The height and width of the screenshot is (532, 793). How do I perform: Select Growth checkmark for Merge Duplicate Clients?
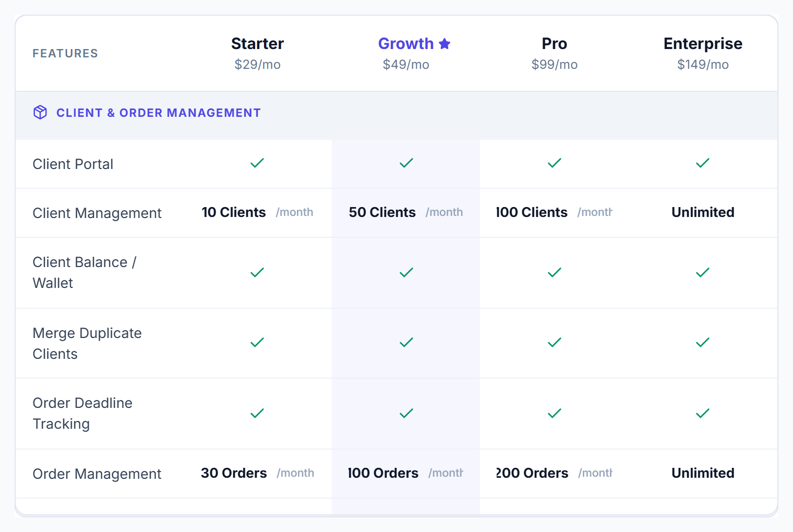pos(406,343)
